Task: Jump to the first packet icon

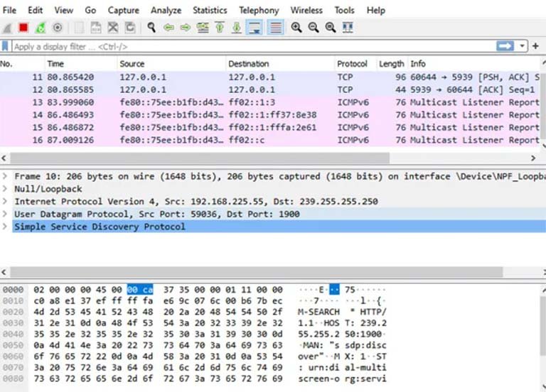Action: tap(220, 28)
